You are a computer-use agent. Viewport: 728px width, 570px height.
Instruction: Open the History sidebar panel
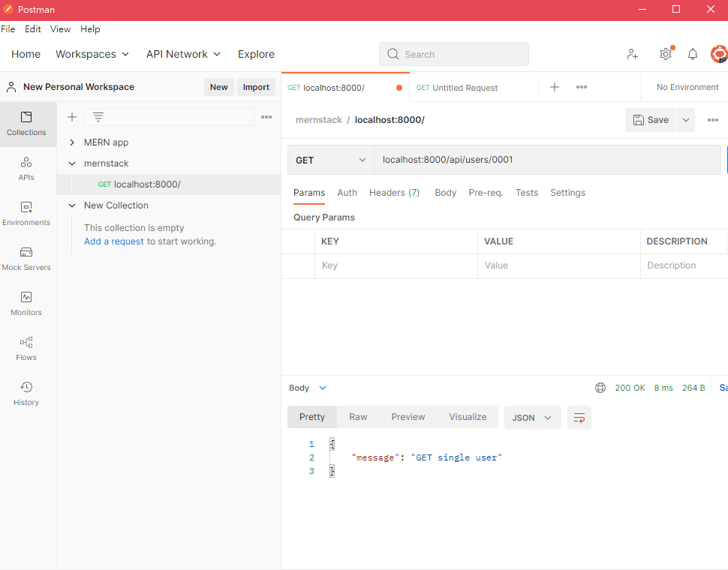coord(26,394)
